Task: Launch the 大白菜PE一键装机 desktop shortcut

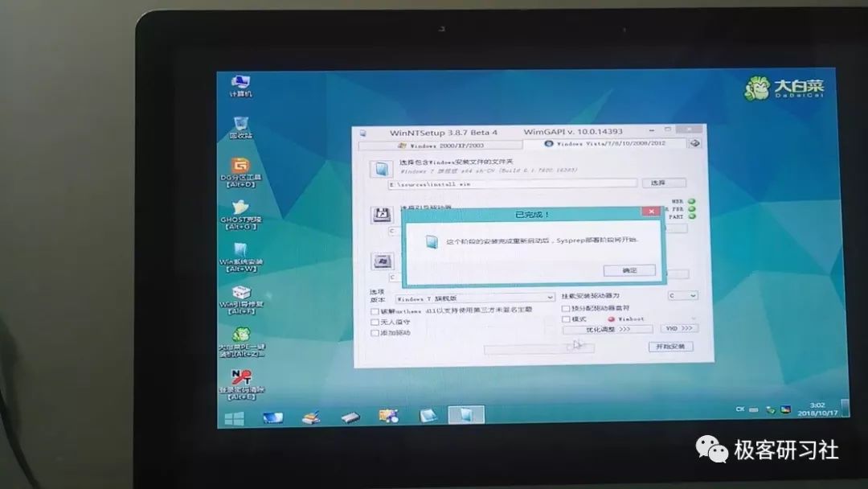Action: tap(241, 342)
